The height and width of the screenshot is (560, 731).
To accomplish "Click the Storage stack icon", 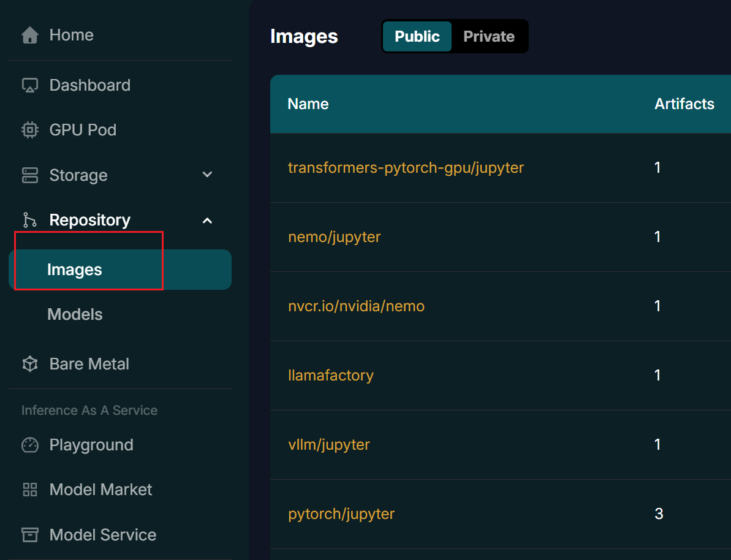I will coord(29,175).
